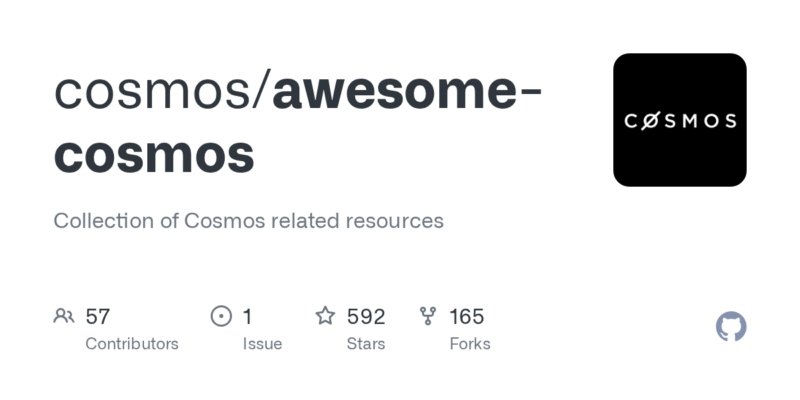
Task: Click the Contributors people icon
Action: (x=64, y=316)
